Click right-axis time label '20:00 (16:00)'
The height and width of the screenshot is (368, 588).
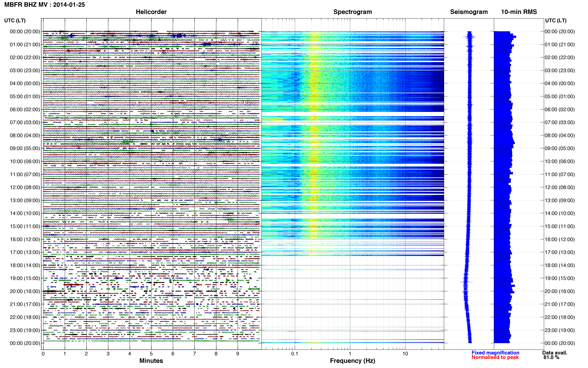pos(560,291)
